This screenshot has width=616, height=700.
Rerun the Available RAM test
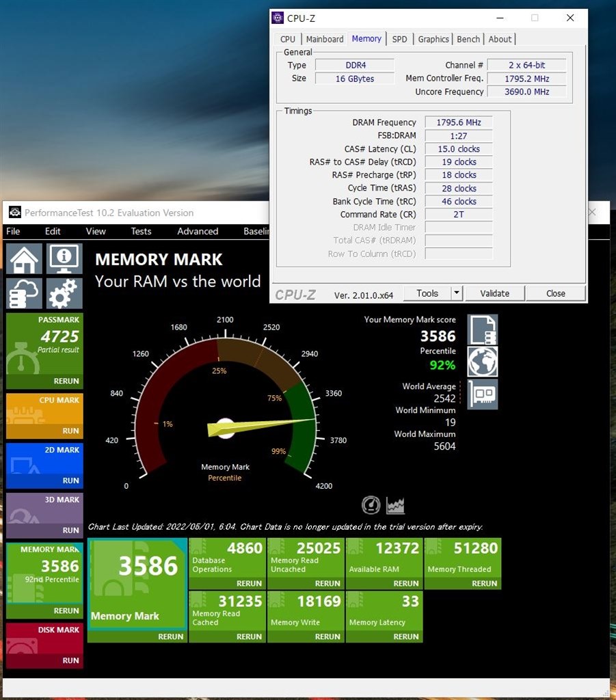tap(406, 584)
